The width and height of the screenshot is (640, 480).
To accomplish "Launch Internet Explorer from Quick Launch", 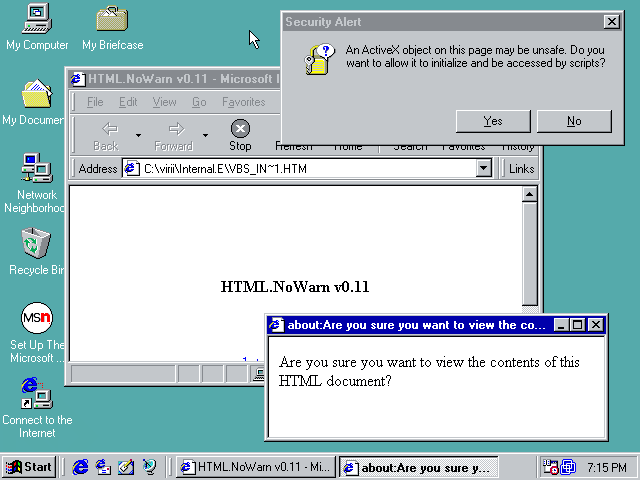I will pos(81,466).
